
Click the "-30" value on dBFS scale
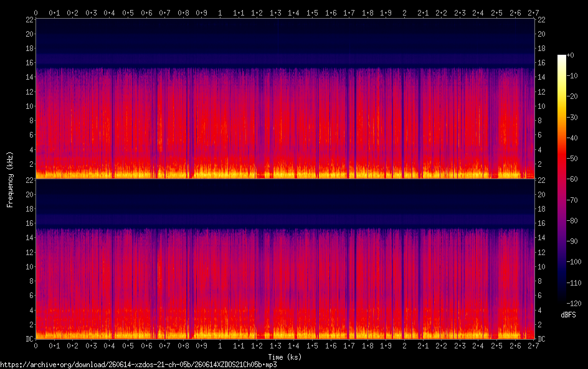pyautogui.click(x=572, y=117)
